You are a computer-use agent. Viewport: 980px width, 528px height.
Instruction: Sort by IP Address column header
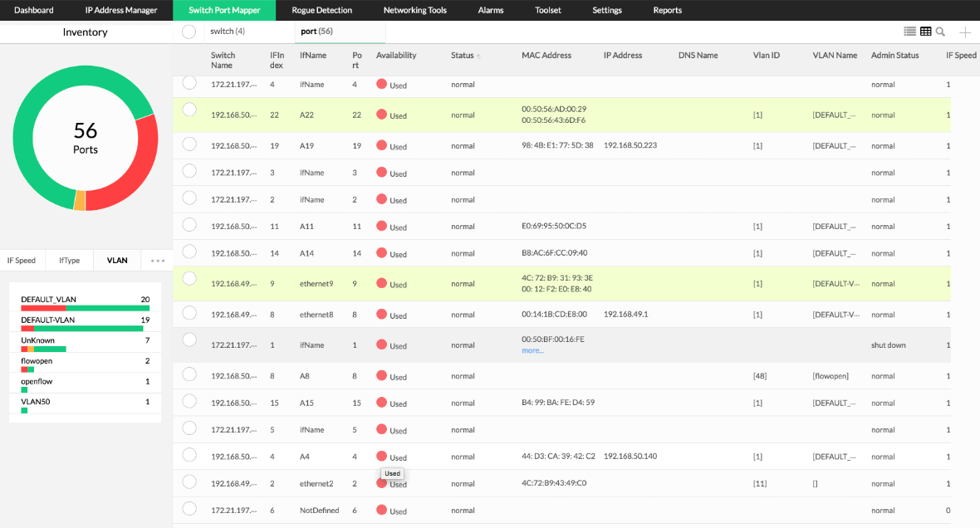[x=623, y=55]
